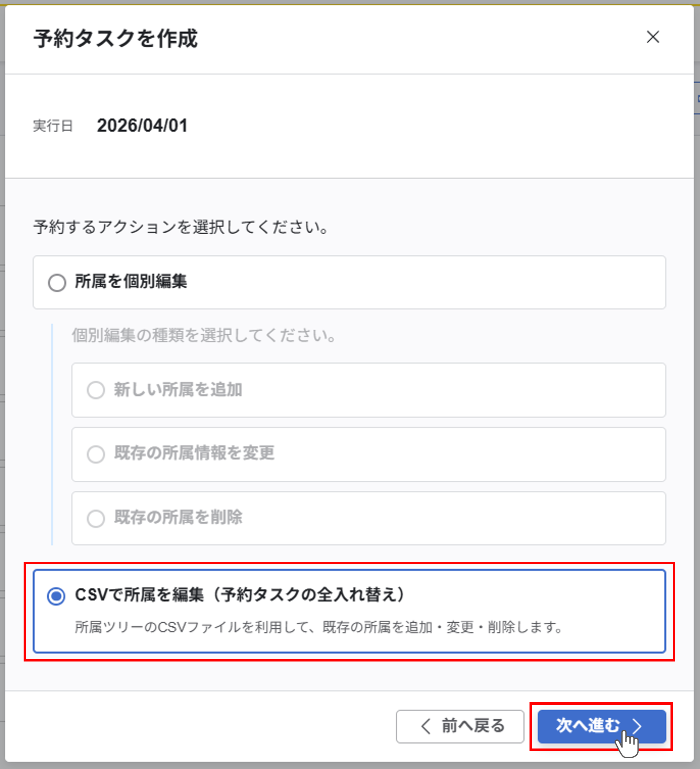The width and height of the screenshot is (700, 769).
Task: Click the 予約タスクを作成 dialog title
Action: [116, 39]
